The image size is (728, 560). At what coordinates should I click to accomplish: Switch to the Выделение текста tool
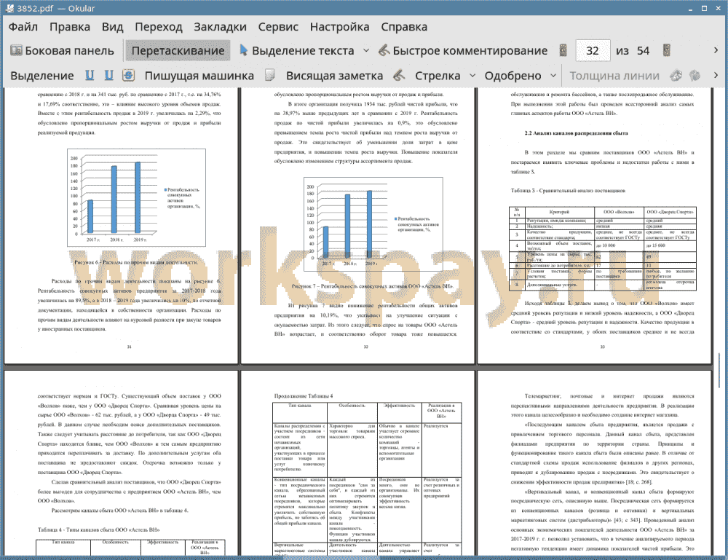[x=297, y=51]
